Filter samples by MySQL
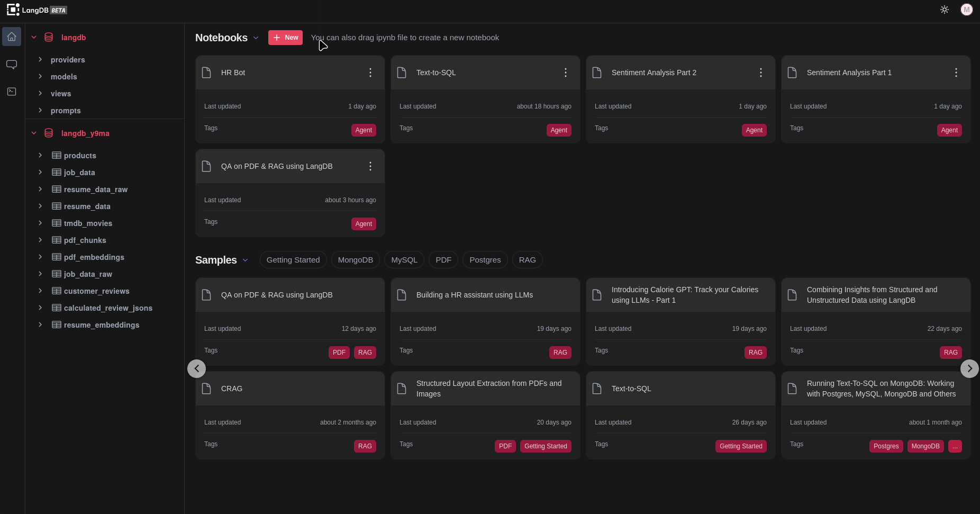 [404, 260]
